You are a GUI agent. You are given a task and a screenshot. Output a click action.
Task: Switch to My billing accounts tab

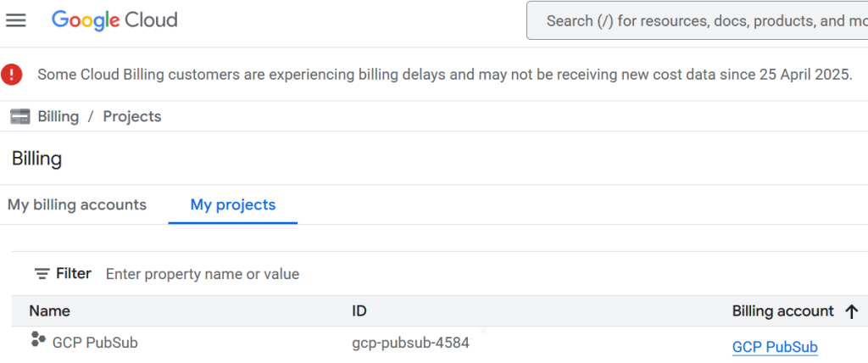coord(77,204)
